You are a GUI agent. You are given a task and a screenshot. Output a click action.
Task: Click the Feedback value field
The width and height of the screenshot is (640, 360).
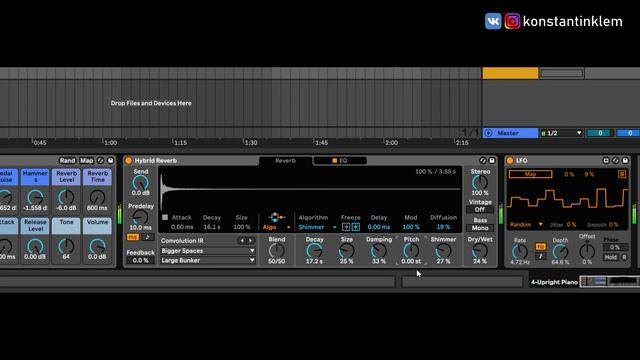pyautogui.click(x=140, y=260)
